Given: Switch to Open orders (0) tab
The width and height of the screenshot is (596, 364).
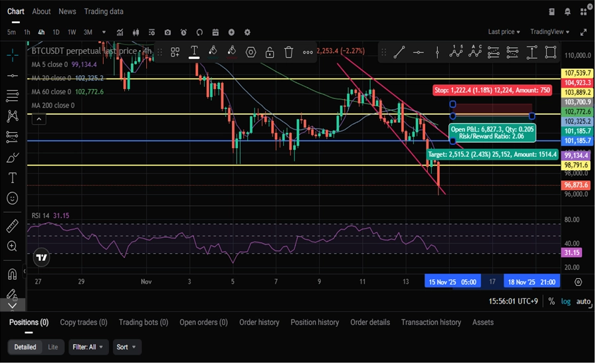Looking at the screenshot, I should 204,322.
